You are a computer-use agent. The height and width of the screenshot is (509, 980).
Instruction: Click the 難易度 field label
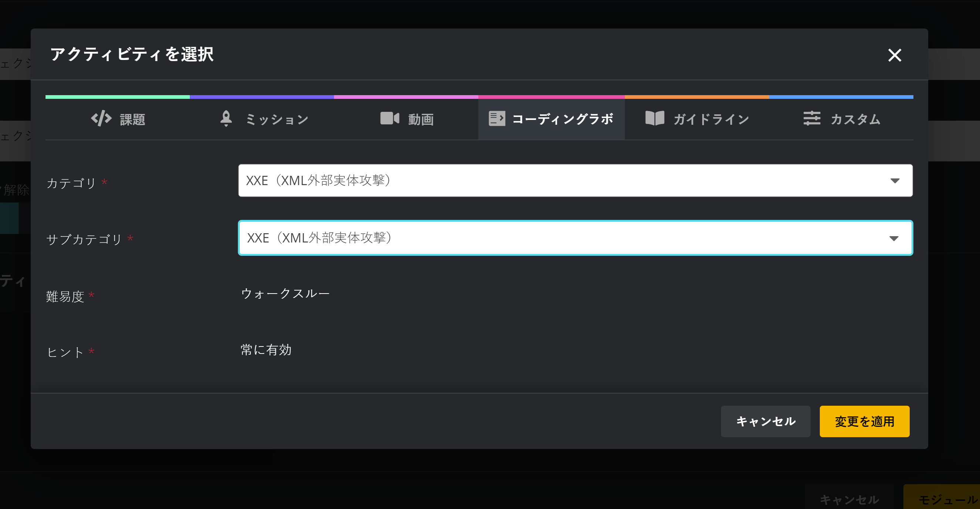tap(65, 296)
